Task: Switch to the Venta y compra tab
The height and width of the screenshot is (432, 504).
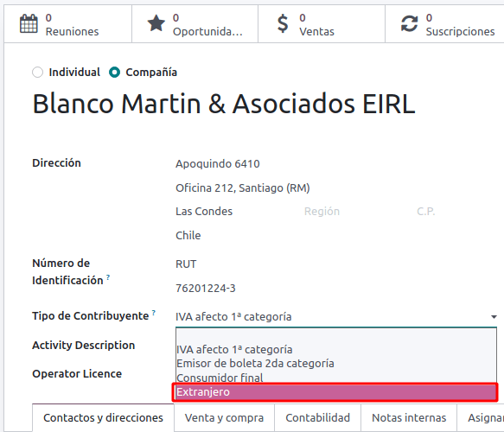Action: point(225,417)
